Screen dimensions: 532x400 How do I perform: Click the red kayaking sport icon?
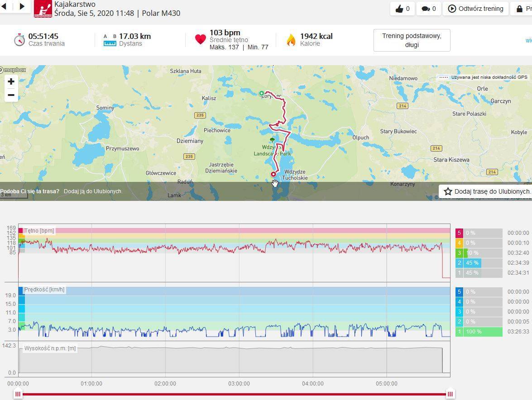pos(43,9)
